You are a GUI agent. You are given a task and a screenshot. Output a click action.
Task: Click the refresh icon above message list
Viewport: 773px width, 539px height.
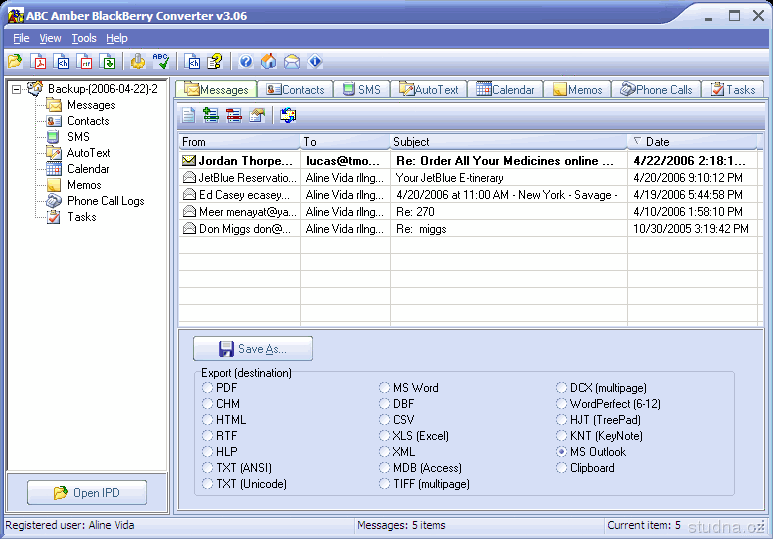(288, 116)
